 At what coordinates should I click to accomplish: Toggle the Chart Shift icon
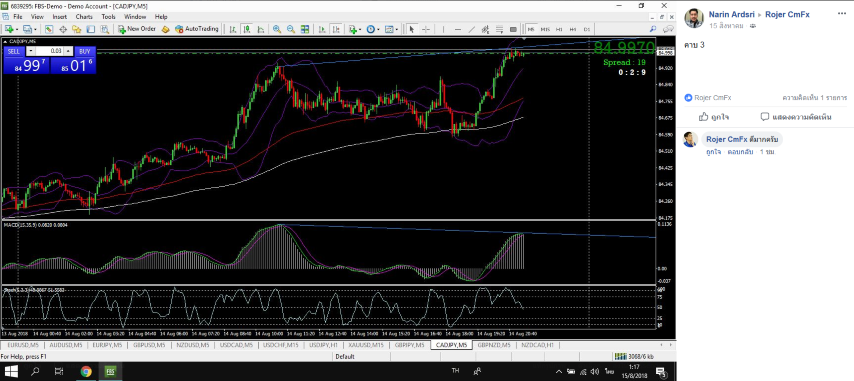click(337, 29)
